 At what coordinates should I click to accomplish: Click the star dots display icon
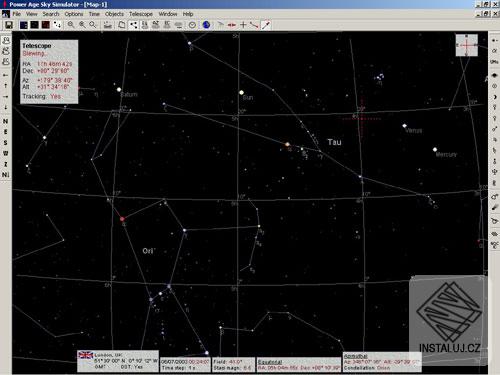point(57,25)
